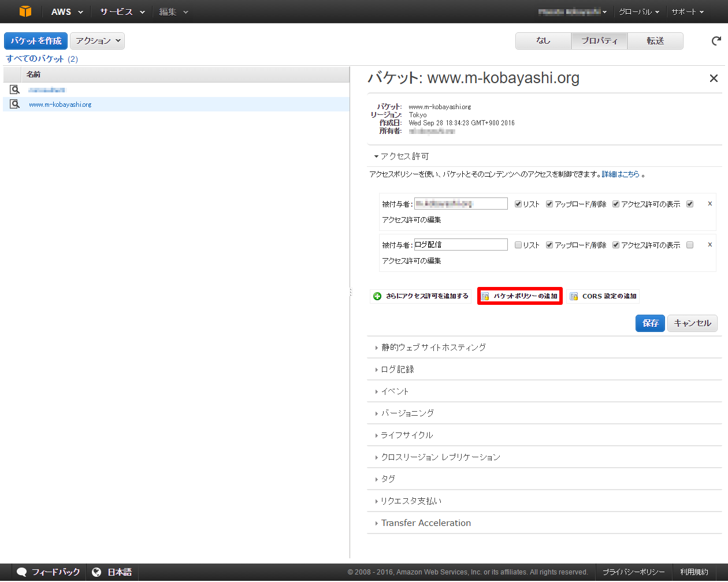This screenshot has height=582, width=728.
Task: Uncheck アクセス許可の編集 in the first grantee row
Action: click(690, 204)
